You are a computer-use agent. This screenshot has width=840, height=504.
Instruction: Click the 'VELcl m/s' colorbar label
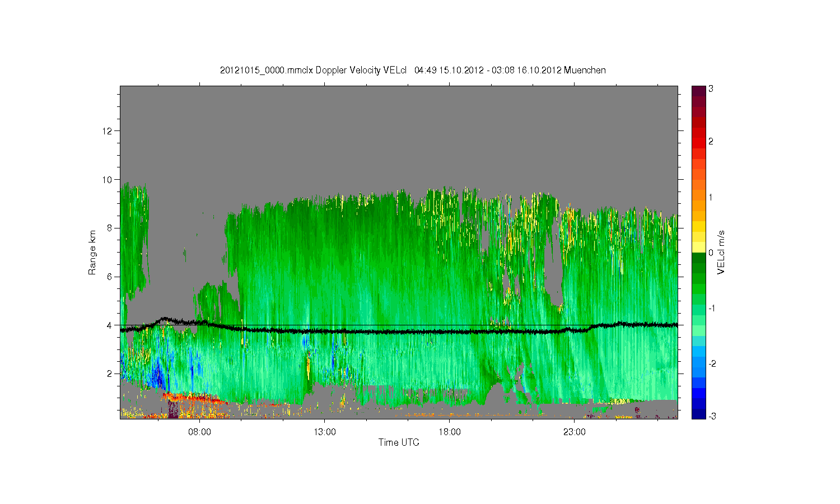tap(722, 252)
